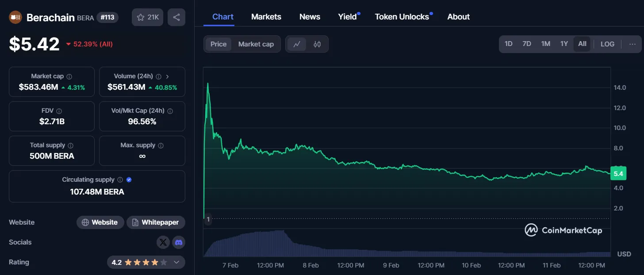Open Discord social icon

tap(179, 242)
